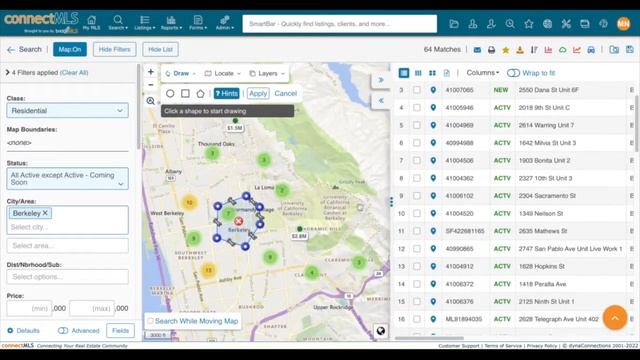Open the Status dropdown
This screenshot has height=360, width=640.
(67, 178)
